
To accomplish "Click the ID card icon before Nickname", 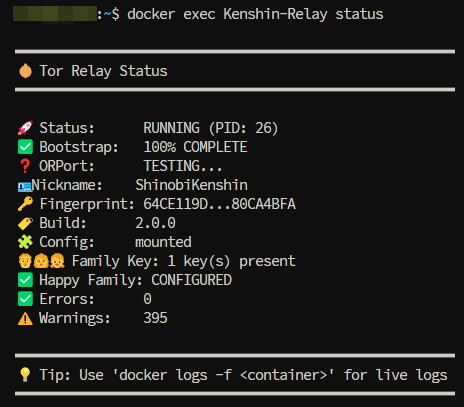I will click(x=25, y=186).
